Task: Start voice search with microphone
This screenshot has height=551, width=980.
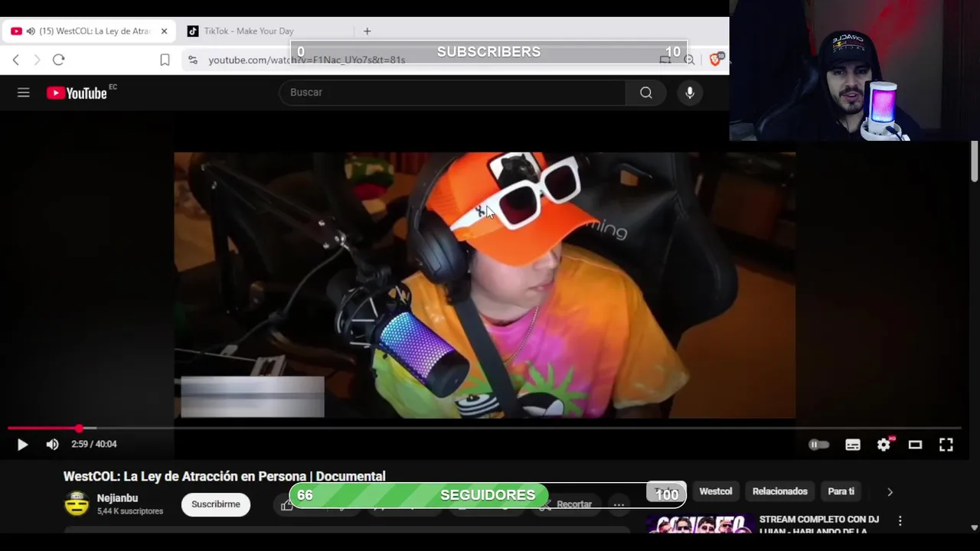Action: coord(690,93)
